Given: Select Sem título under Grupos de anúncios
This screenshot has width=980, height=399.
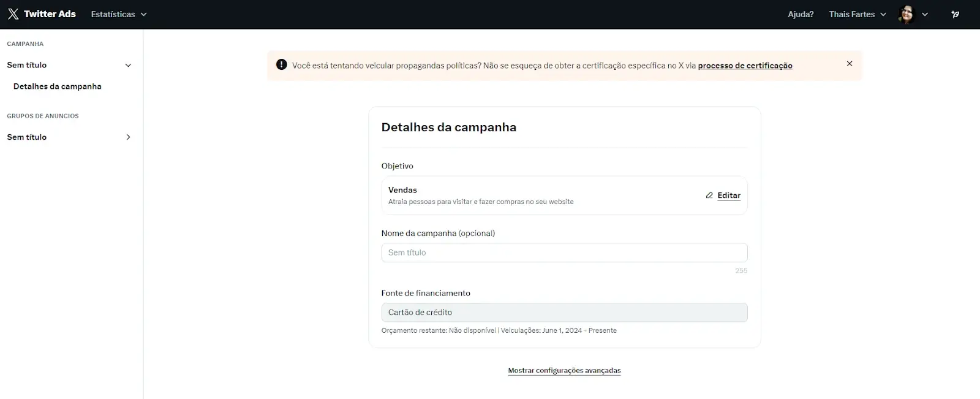Looking at the screenshot, I should [x=27, y=137].
